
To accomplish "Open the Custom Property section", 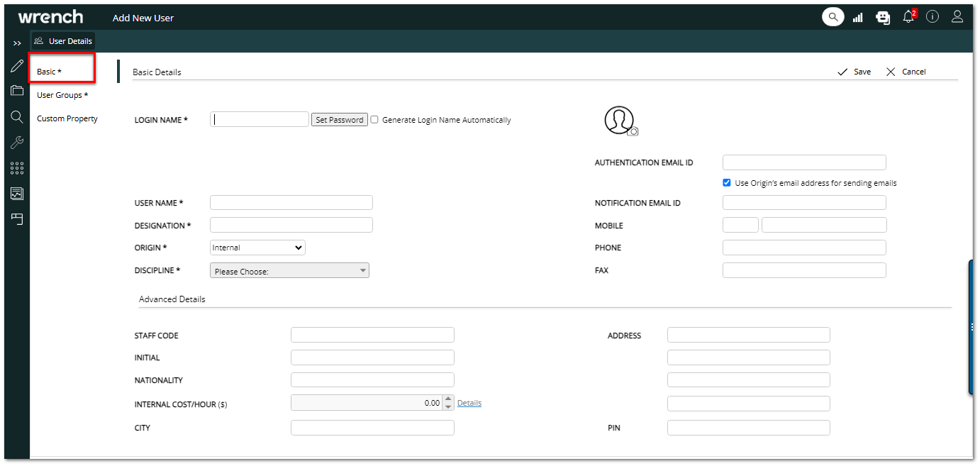I will [x=67, y=118].
